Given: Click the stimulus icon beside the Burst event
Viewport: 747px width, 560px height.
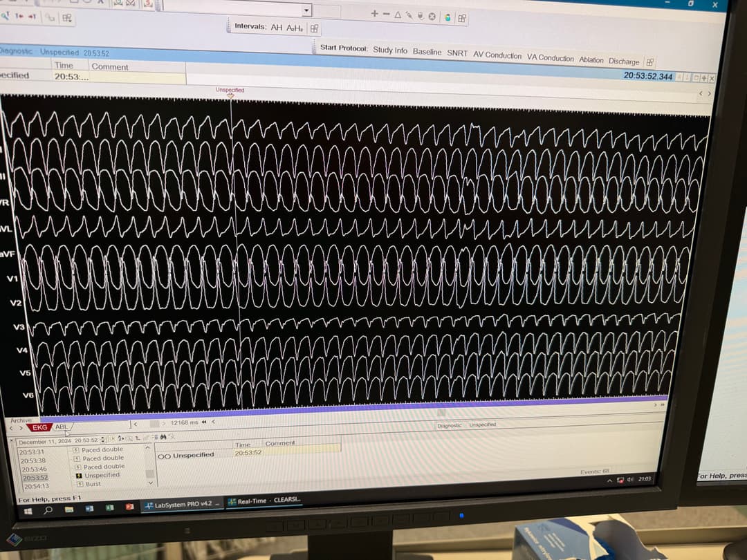Looking at the screenshot, I should point(80,484).
